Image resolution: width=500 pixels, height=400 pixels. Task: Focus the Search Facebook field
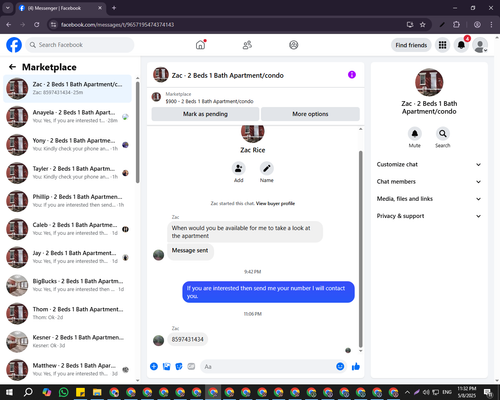coord(80,45)
